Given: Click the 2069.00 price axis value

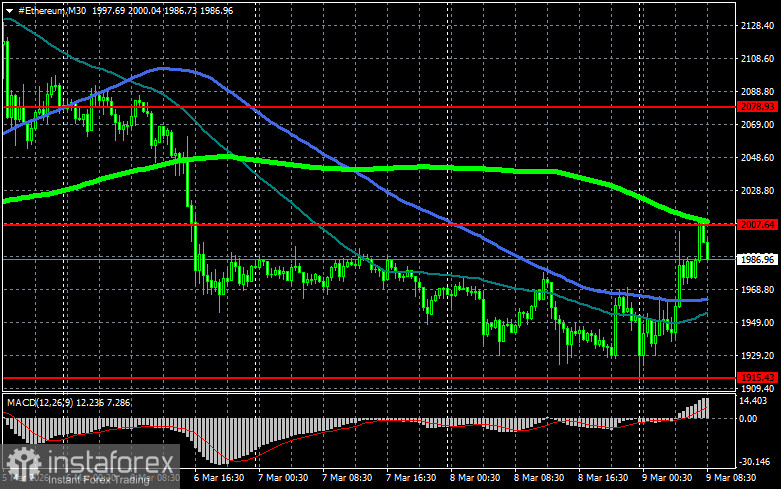Looking at the screenshot, I should point(758,124).
